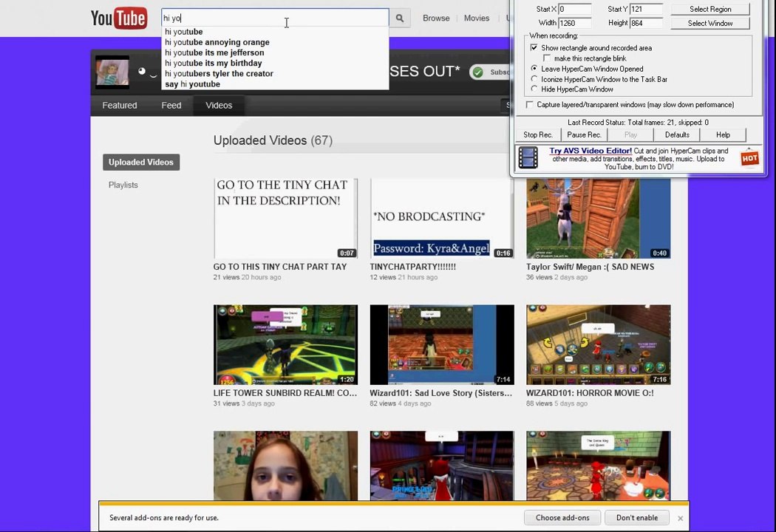This screenshot has height=532, width=776.
Task: Click the Start X field
Action: pyautogui.click(x=574, y=9)
